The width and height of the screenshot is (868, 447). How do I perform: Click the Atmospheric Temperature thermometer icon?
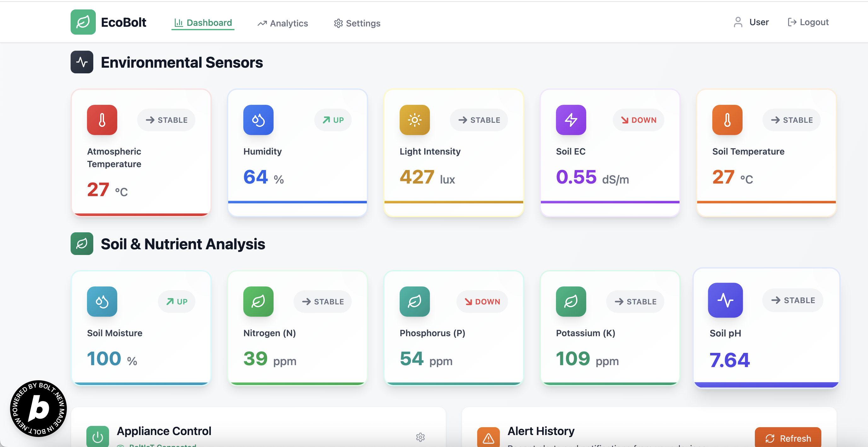(x=102, y=120)
